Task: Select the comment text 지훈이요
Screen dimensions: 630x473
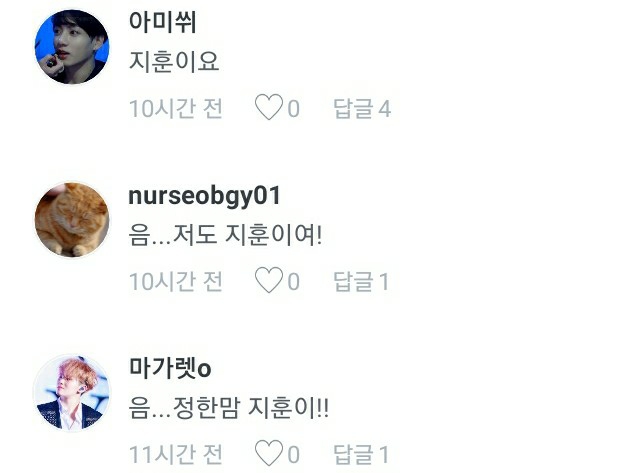Action: 174,62
